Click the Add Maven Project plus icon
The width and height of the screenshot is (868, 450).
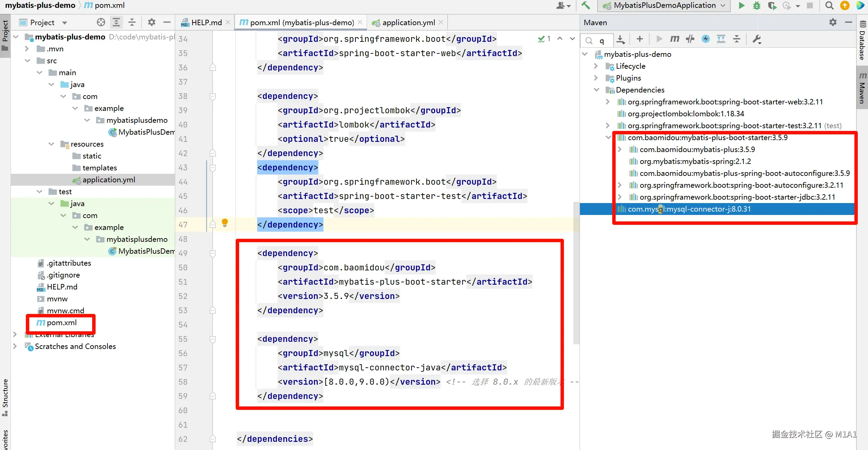coord(639,39)
